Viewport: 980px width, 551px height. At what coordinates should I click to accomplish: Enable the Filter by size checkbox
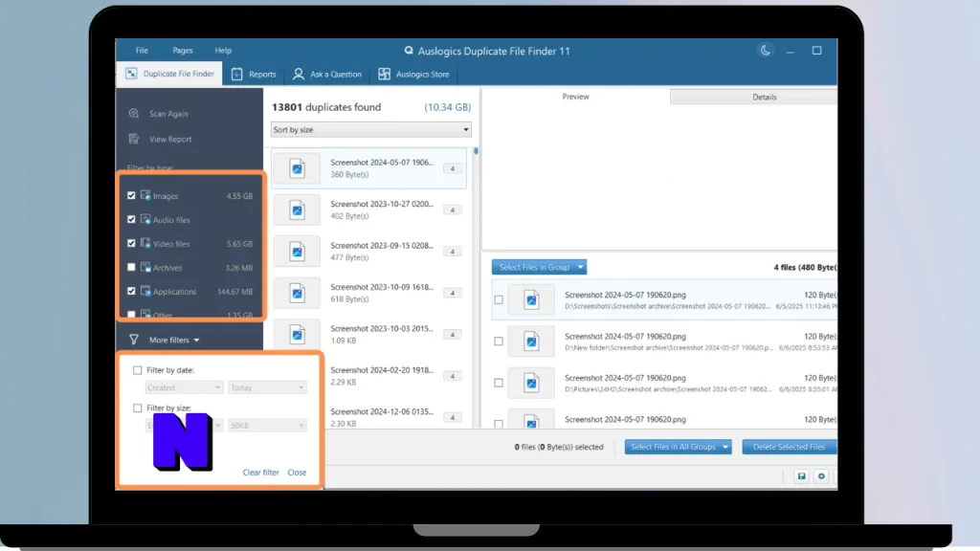138,408
